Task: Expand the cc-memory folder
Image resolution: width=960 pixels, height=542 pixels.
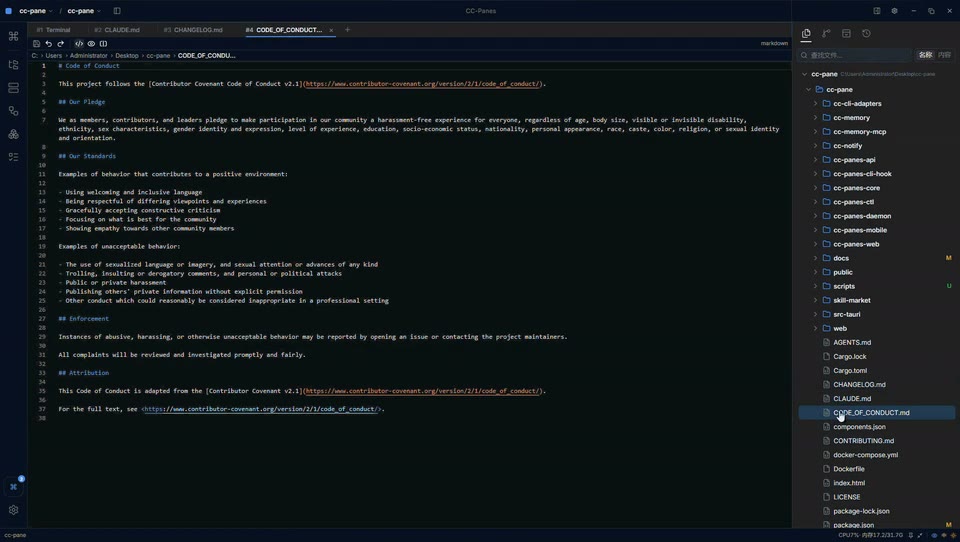Action: [815, 118]
